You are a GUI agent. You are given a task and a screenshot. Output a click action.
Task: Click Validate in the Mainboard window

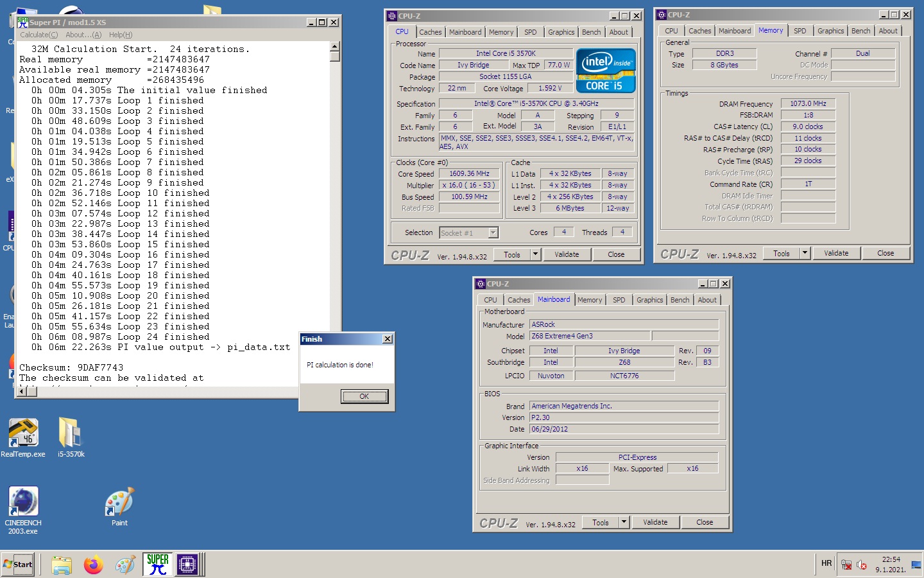pyautogui.click(x=655, y=522)
